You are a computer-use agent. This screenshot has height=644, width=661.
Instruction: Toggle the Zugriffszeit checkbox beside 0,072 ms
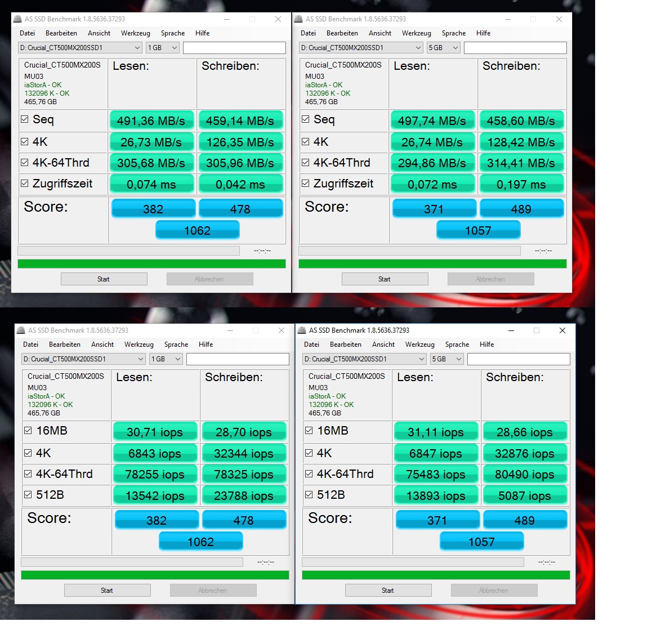click(306, 184)
